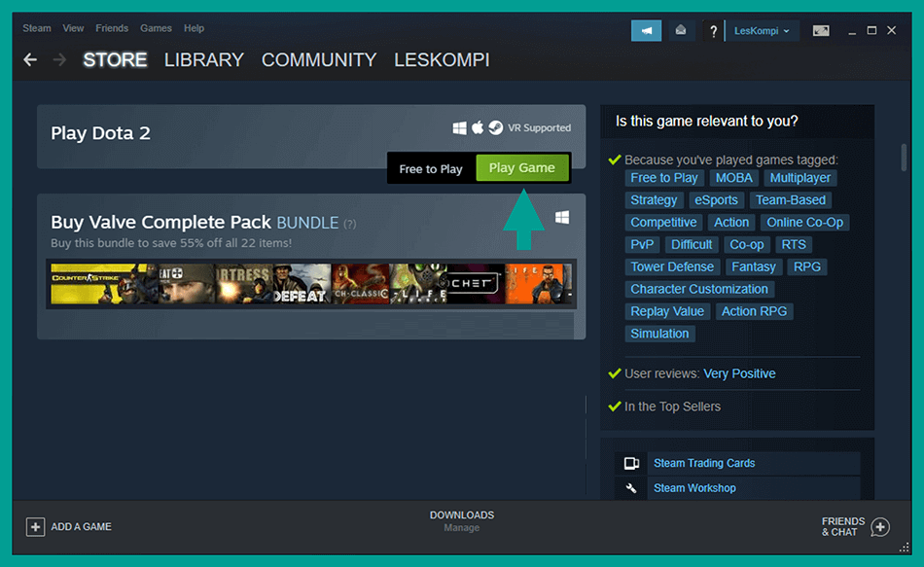The image size is (924, 567).
Task: Click the ADD A GAME label
Action: pos(82,527)
